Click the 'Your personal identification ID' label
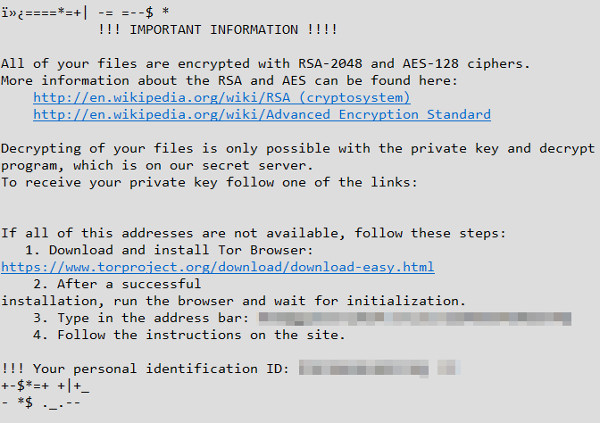The image size is (600, 423). tap(146, 369)
